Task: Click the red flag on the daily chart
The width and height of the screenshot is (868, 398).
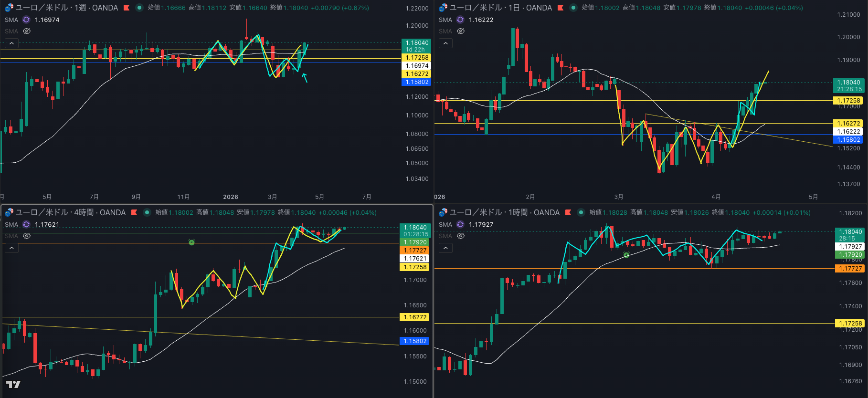Action: pyautogui.click(x=561, y=8)
